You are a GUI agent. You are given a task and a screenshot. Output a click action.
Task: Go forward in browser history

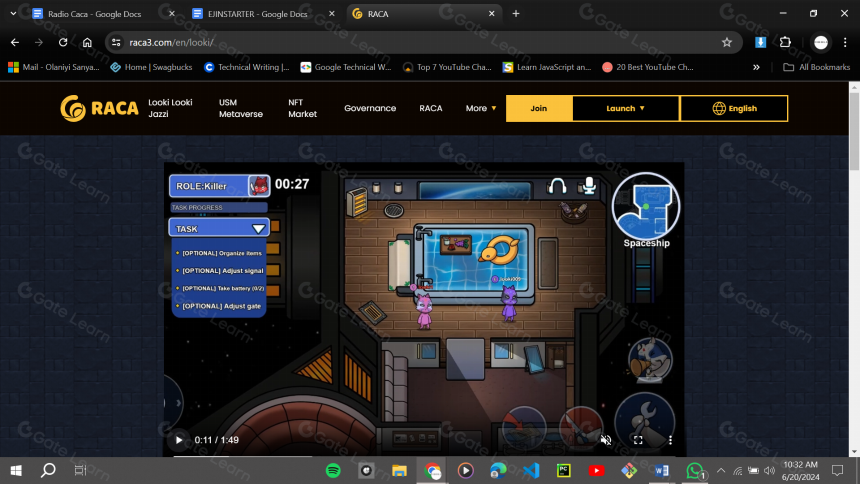pyautogui.click(x=38, y=42)
